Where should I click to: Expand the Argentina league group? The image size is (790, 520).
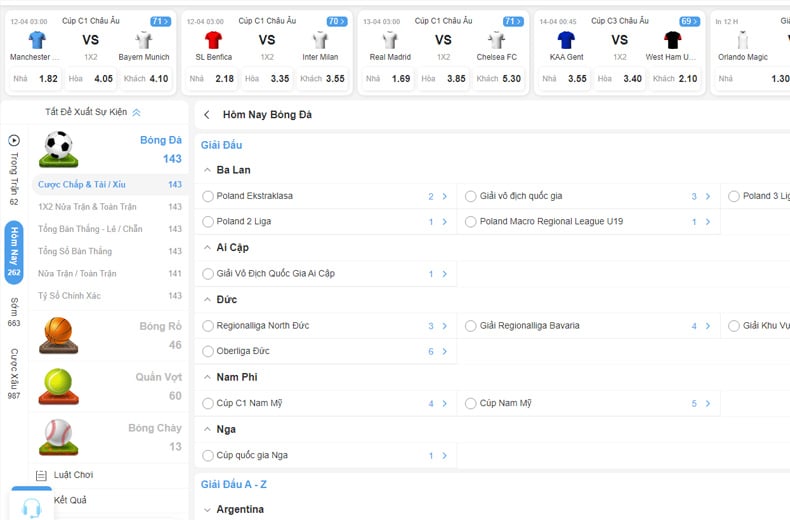point(205,509)
